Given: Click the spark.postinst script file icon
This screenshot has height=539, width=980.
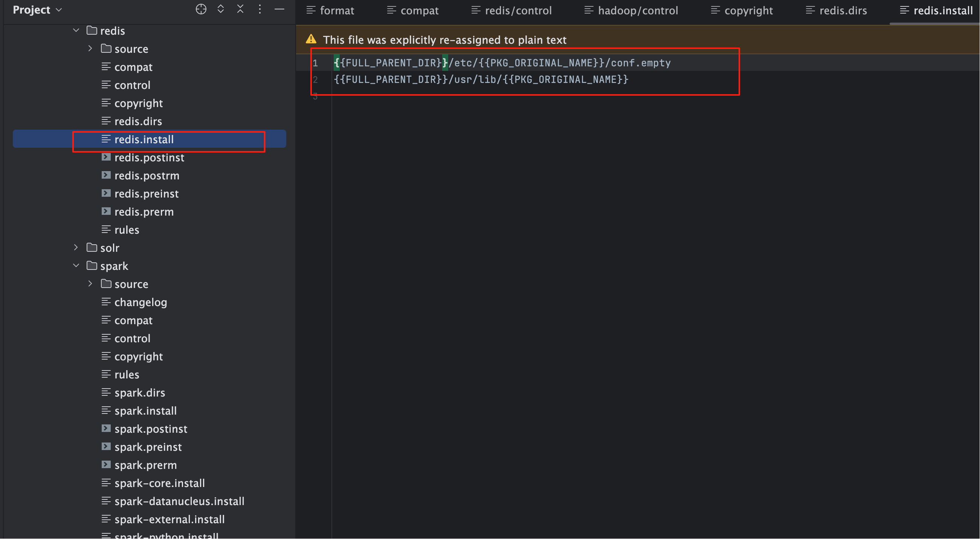Looking at the screenshot, I should point(106,429).
